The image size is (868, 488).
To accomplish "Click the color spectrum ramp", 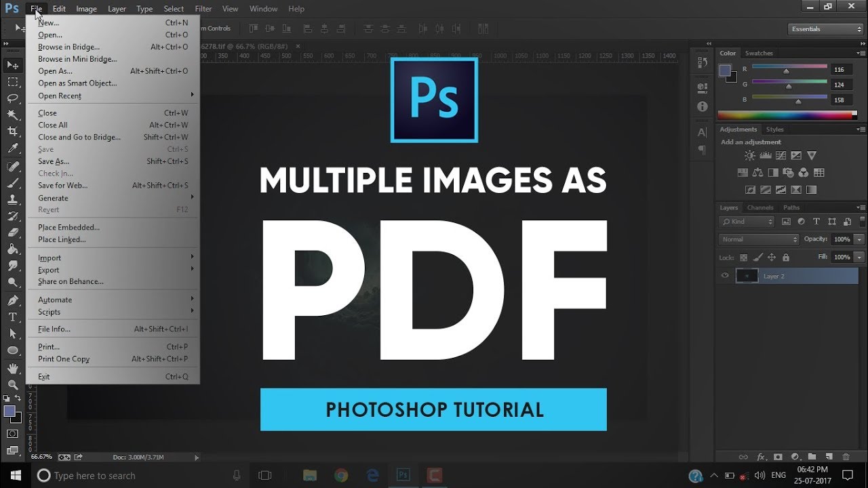I will (x=787, y=115).
